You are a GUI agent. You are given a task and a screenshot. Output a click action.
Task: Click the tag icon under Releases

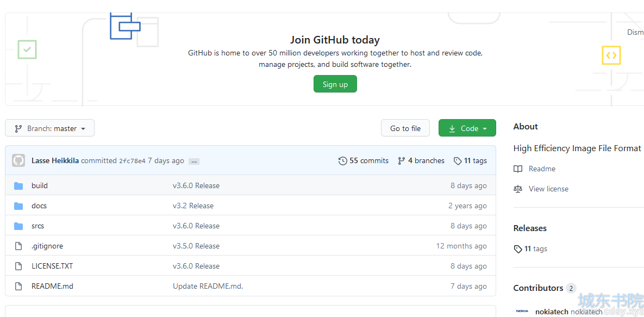coord(518,249)
